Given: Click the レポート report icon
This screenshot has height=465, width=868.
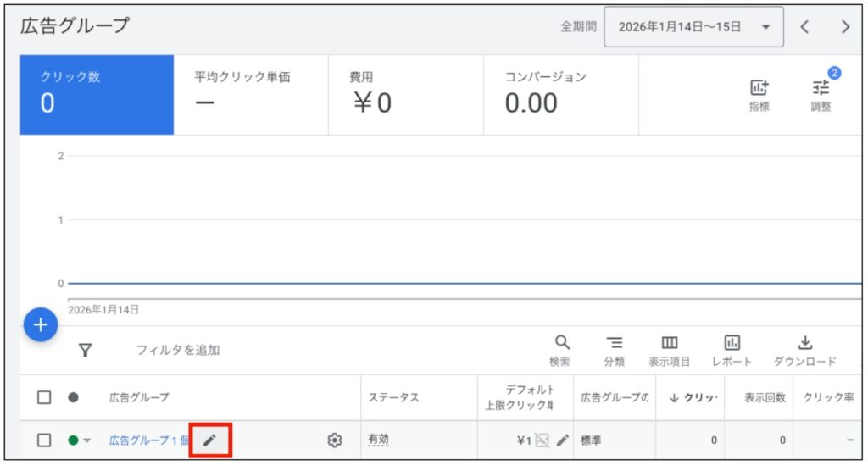Looking at the screenshot, I should coord(732,343).
